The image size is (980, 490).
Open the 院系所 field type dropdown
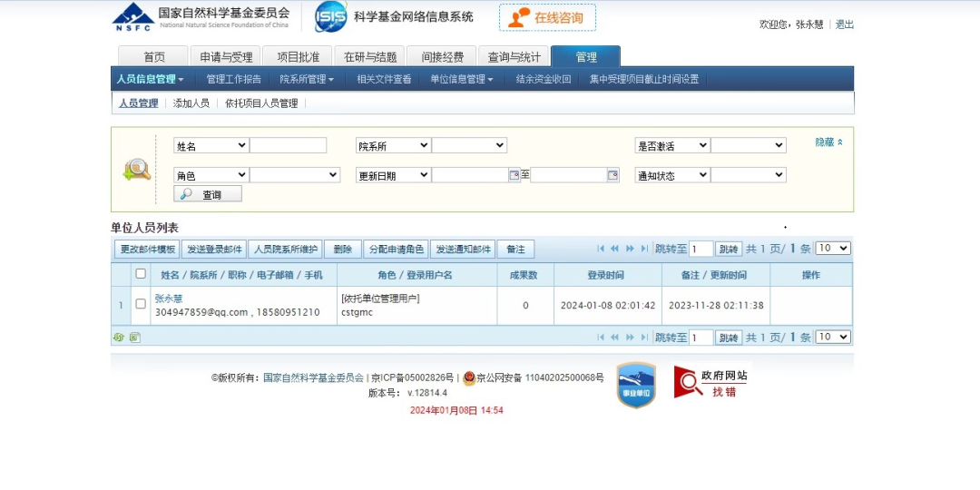click(x=393, y=145)
